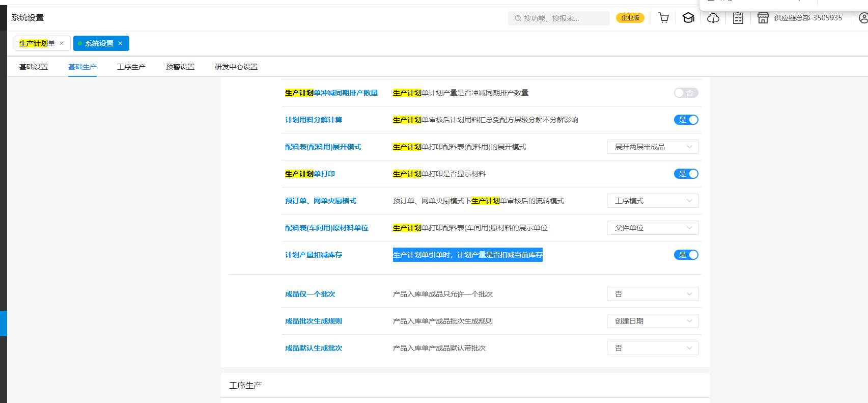
Task: Click the graduation cap learning icon
Action: [x=688, y=18]
